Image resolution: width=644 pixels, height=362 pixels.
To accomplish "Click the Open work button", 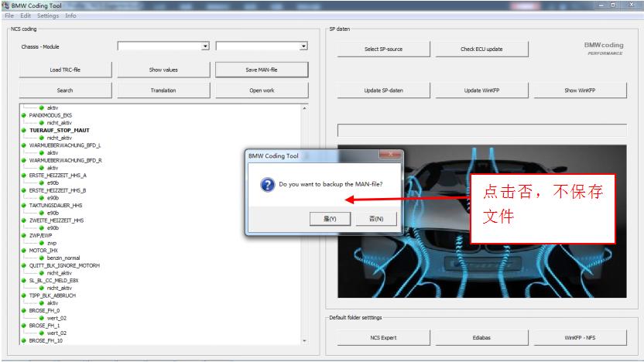I will (262, 90).
